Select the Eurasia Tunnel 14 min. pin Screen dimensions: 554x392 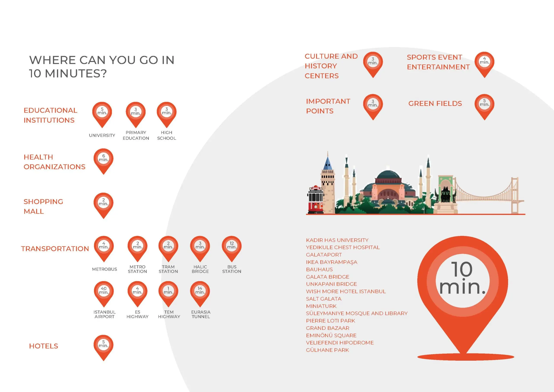point(200,294)
